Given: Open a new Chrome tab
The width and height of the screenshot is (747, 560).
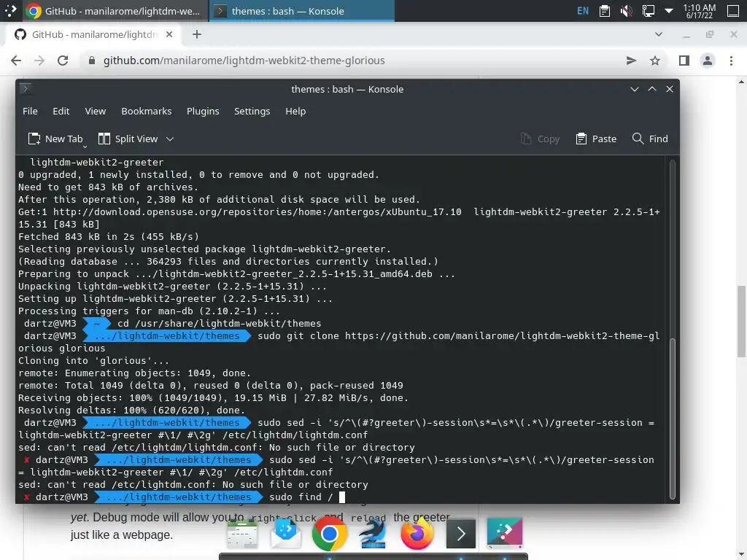Looking at the screenshot, I should coord(197,34).
